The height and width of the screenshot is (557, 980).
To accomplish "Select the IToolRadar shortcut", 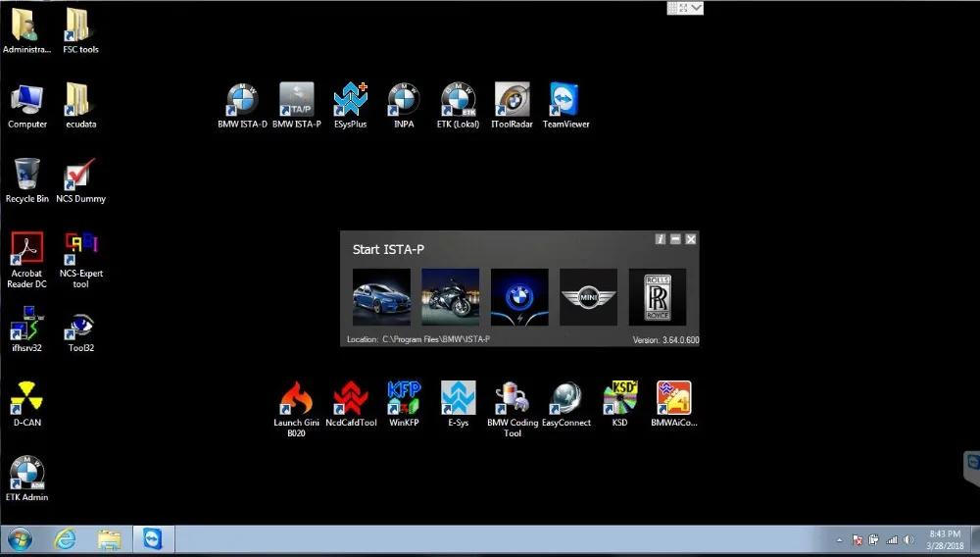I will pos(512,106).
